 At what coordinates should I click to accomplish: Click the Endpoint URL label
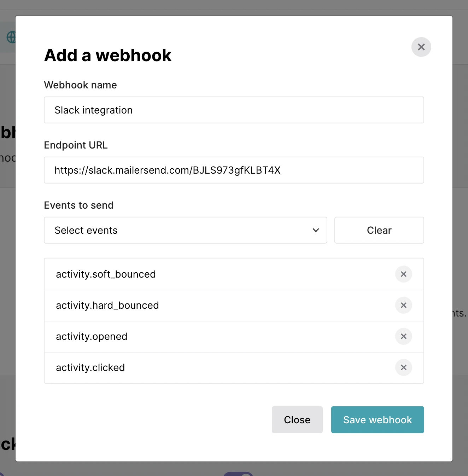point(76,145)
